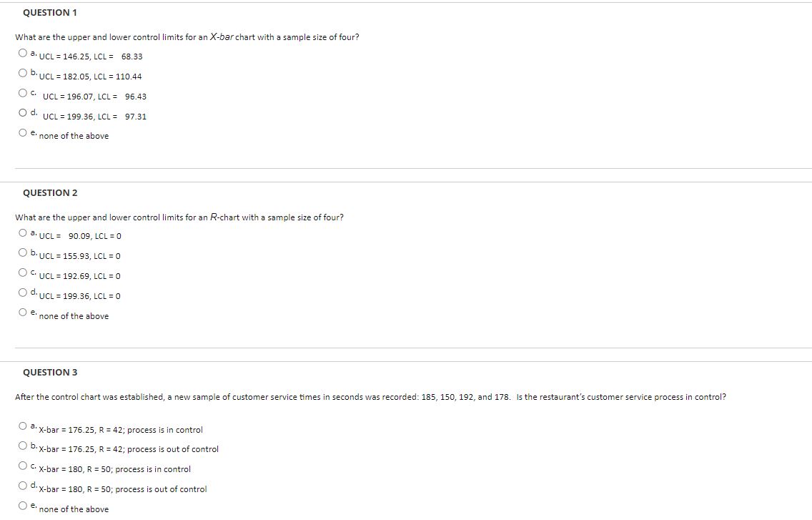
Task: Select answer b with UCL = 182.05
Action: 22,72
